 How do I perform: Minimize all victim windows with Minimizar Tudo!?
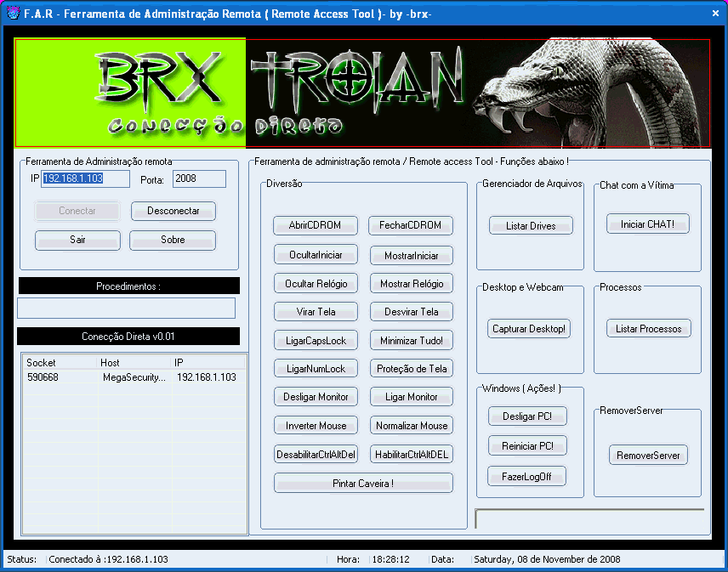(410, 339)
